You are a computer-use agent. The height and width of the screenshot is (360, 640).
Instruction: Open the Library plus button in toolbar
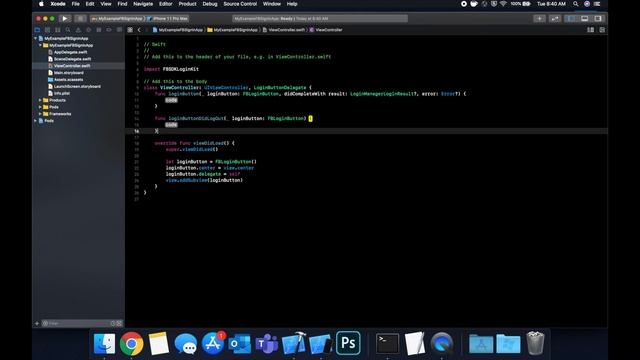click(539, 18)
